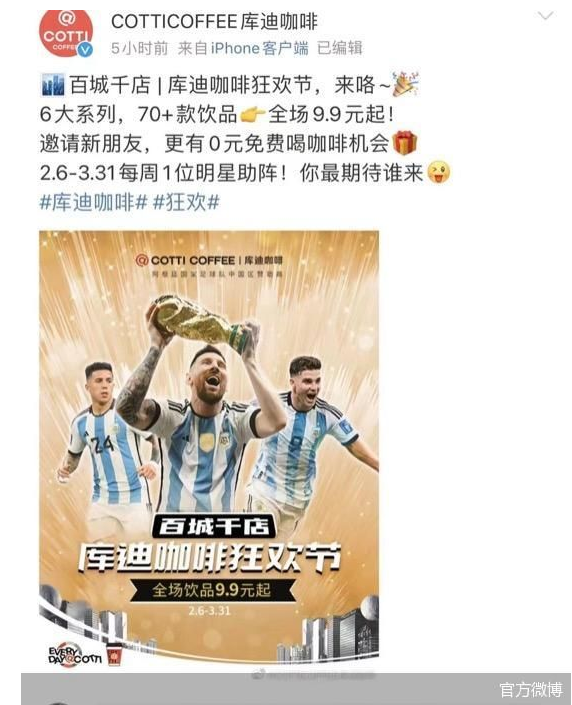Open the COTTICOFFEE库迪咖啡 account name
The width and height of the screenshot is (572, 705).
(214, 22)
